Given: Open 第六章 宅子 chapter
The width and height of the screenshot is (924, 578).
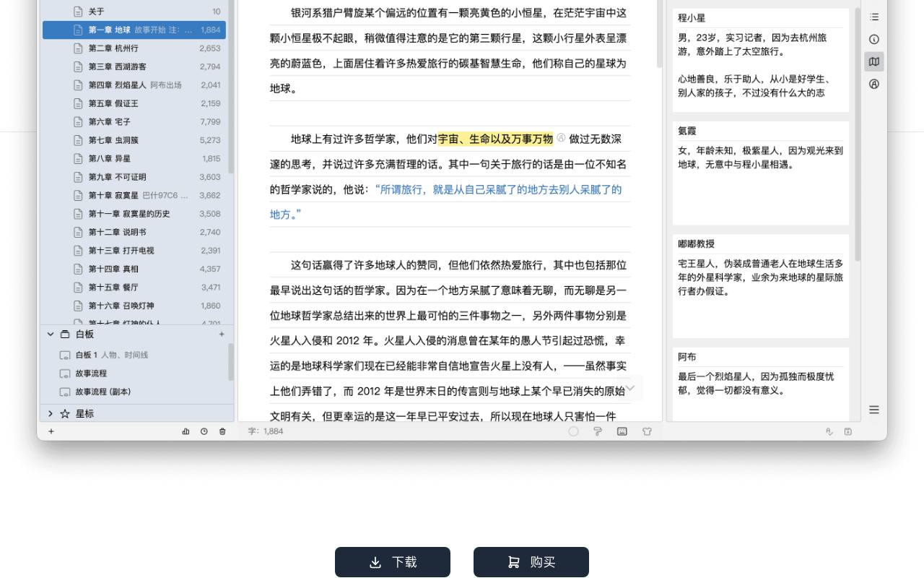Looking at the screenshot, I should coord(134,122).
